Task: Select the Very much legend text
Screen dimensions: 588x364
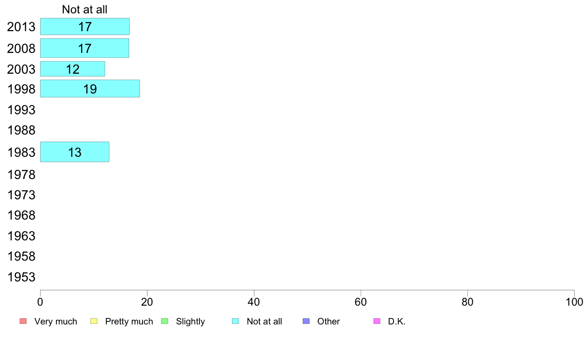Action: 55,321
